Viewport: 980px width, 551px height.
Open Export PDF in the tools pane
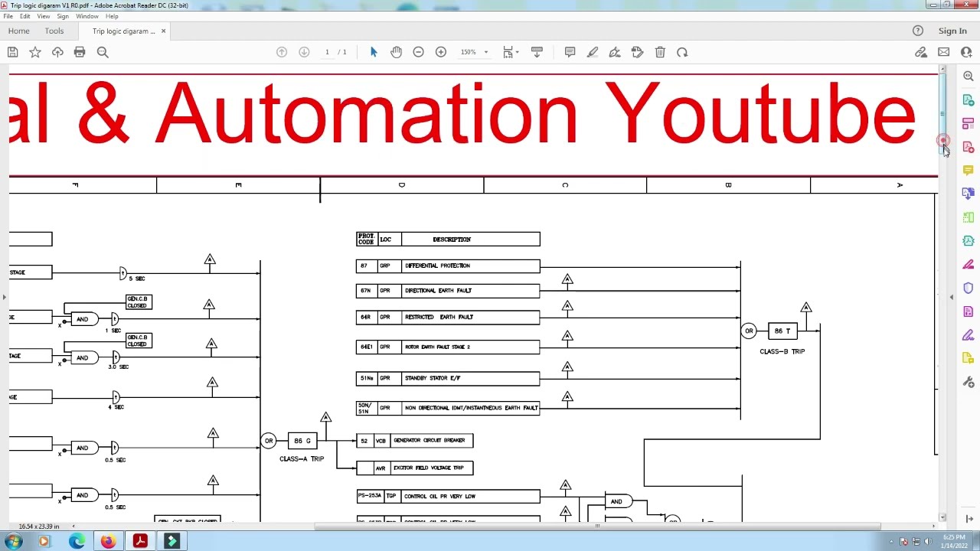click(x=969, y=100)
